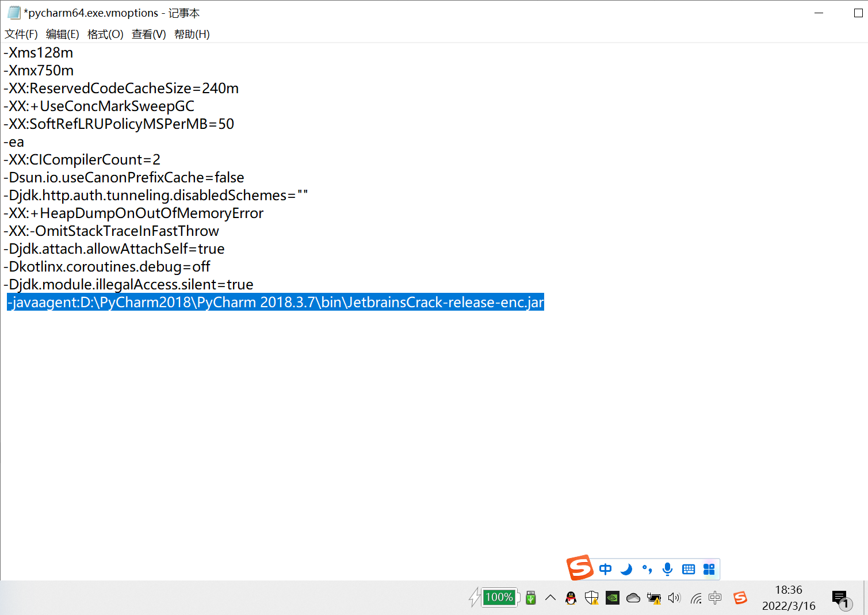Open the QQ penguin tray icon
This screenshot has height=615, width=868.
[x=571, y=598]
